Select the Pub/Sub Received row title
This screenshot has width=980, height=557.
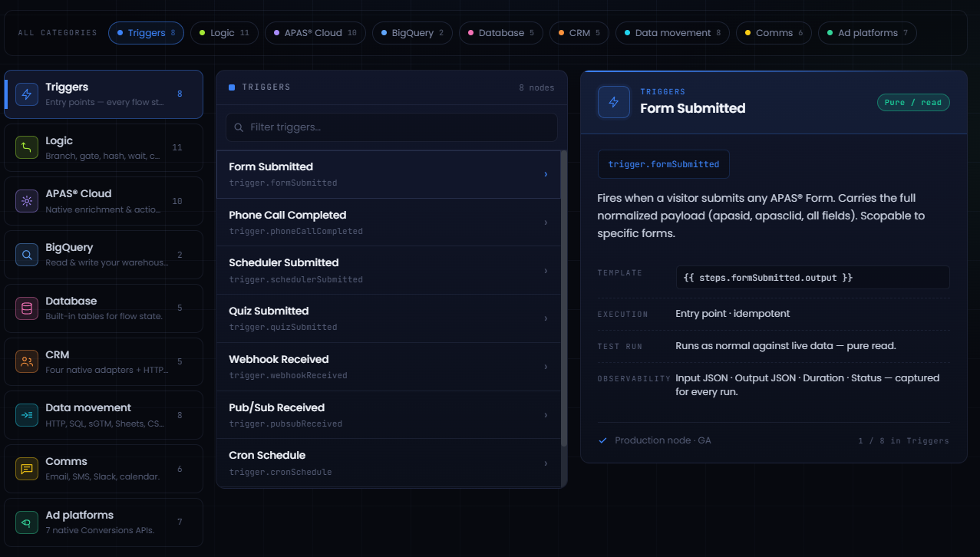277,408
